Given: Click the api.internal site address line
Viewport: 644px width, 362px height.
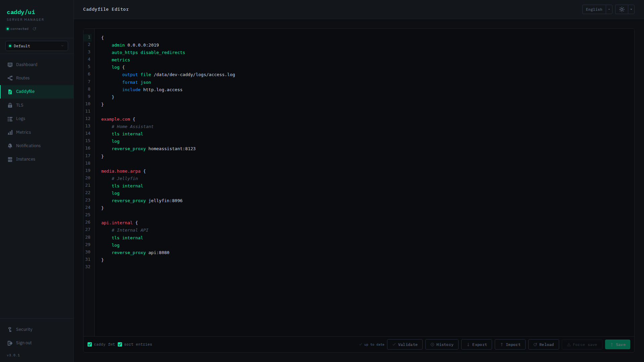Looking at the screenshot, I should click(119, 223).
